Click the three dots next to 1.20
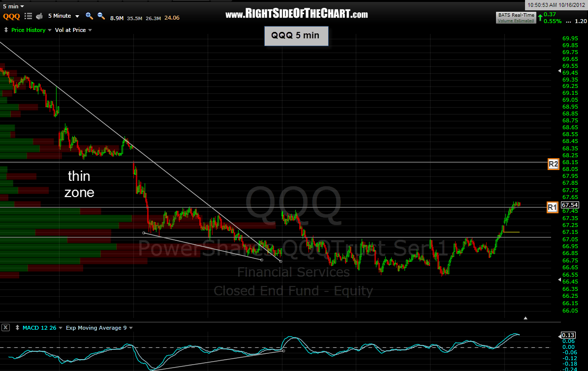 [x=568, y=21]
